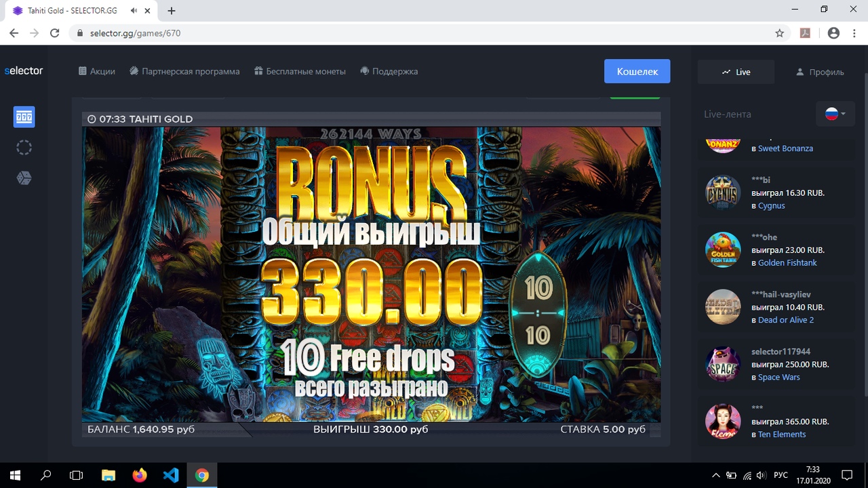Open the Russian flag language dropdown
The width and height of the screenshot is (868, 488).
835,114
